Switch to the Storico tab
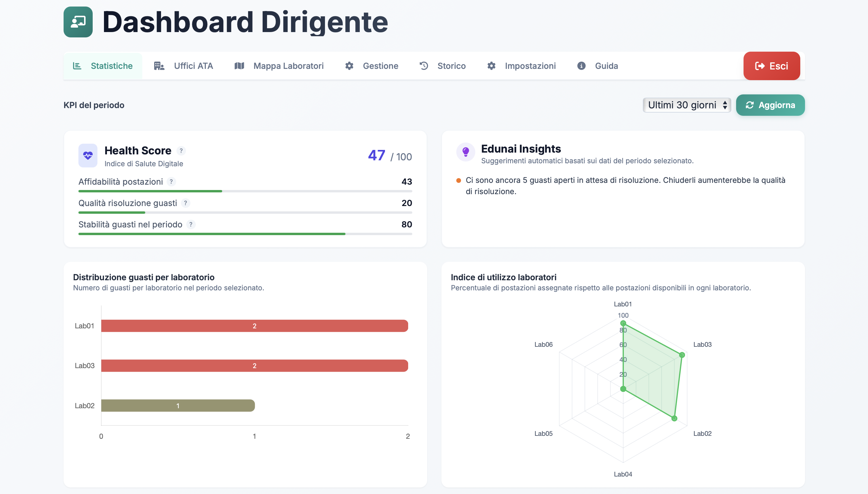 click(451, 66)
